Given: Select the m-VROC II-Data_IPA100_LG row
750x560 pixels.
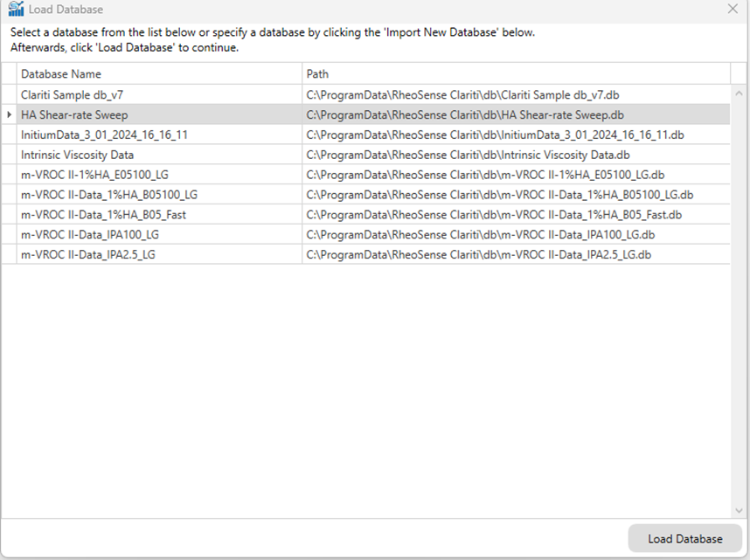Looking at the screenshot, I should coord(366,234).
